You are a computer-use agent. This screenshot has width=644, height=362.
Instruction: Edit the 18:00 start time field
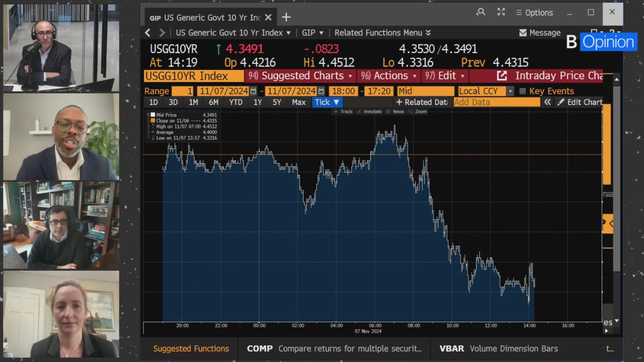344,91
